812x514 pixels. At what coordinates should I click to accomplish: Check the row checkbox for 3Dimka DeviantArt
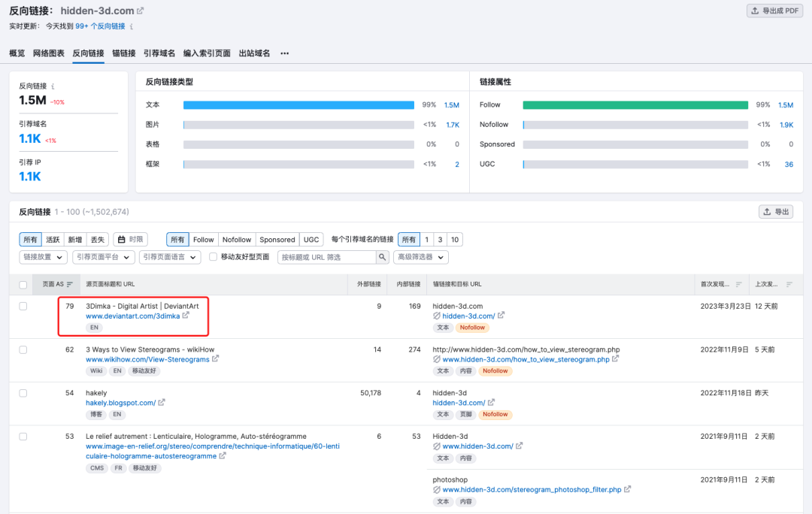pos(23,307)
